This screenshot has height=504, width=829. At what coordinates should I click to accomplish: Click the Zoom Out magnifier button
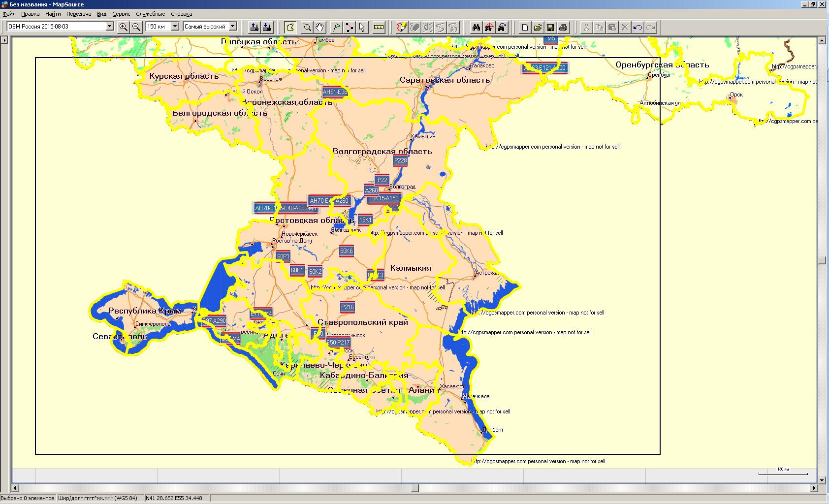tap(136, 27)
